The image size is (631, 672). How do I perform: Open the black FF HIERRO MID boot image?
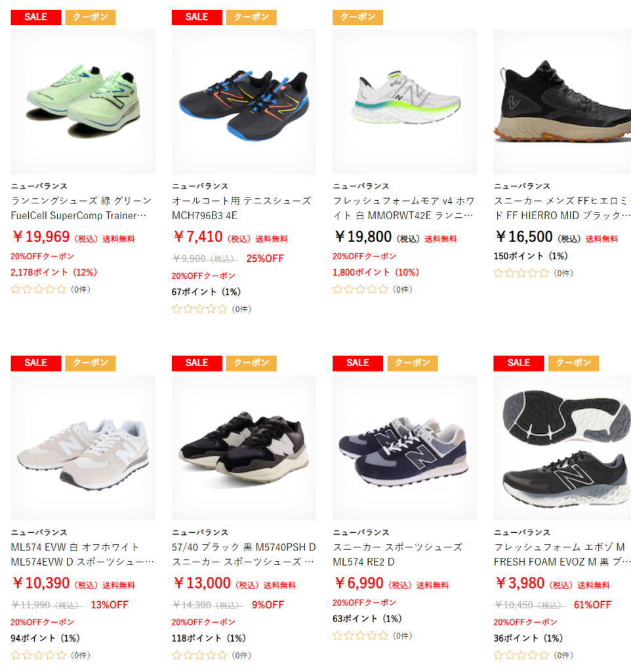[x=562, y=102]
